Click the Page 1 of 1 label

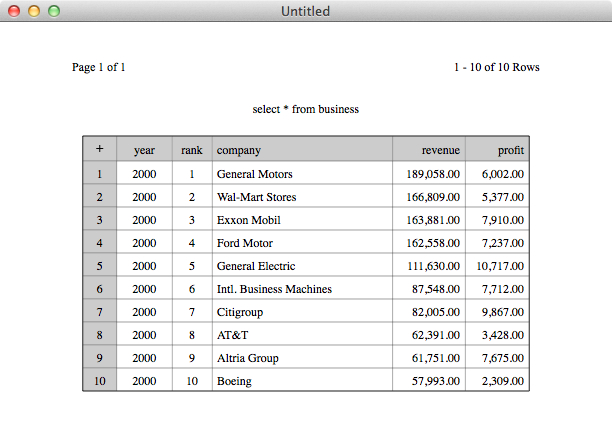tap(98, 67)
